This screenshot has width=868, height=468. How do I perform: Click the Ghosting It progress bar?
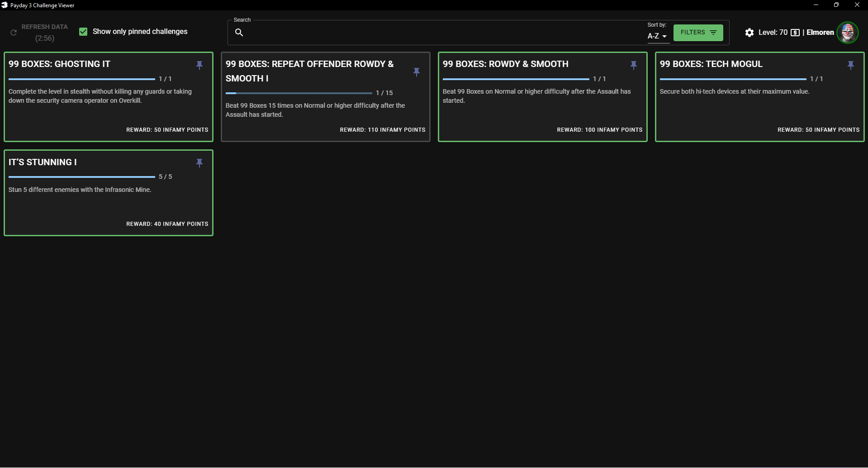tap(82, 79)
